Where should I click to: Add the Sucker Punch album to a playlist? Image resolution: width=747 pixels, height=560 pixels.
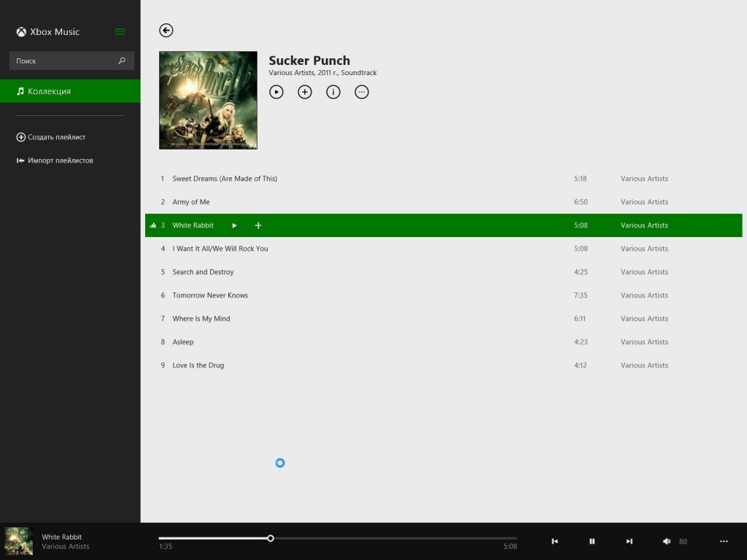point(305,92)
